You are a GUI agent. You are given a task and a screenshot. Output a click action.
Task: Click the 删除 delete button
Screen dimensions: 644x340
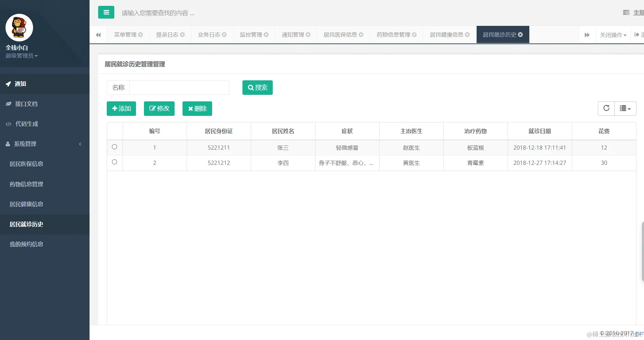(x=197, y=109)
